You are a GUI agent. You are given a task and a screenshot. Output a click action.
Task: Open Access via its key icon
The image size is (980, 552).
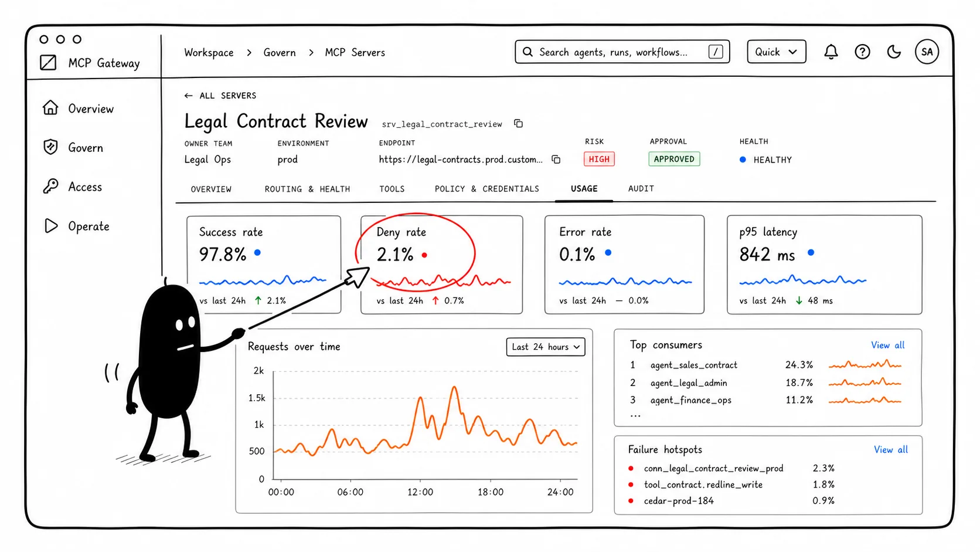(50, 187)
